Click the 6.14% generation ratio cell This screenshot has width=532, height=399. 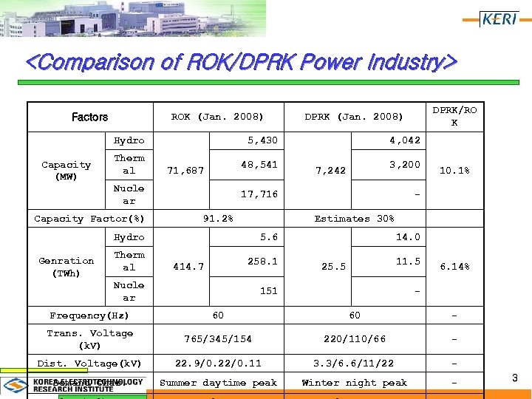[454, 267]
